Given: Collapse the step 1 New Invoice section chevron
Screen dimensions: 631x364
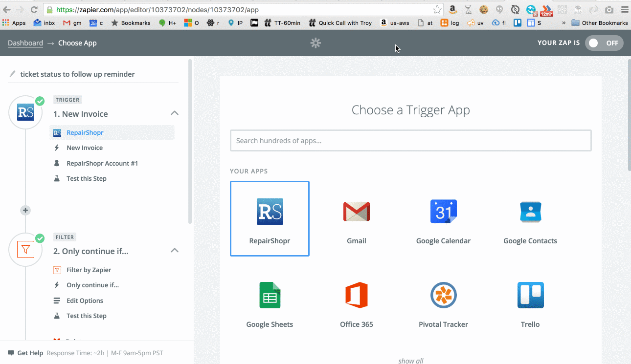Looking at the screenshot, I should pyautogui.click(x=175, y=113).
